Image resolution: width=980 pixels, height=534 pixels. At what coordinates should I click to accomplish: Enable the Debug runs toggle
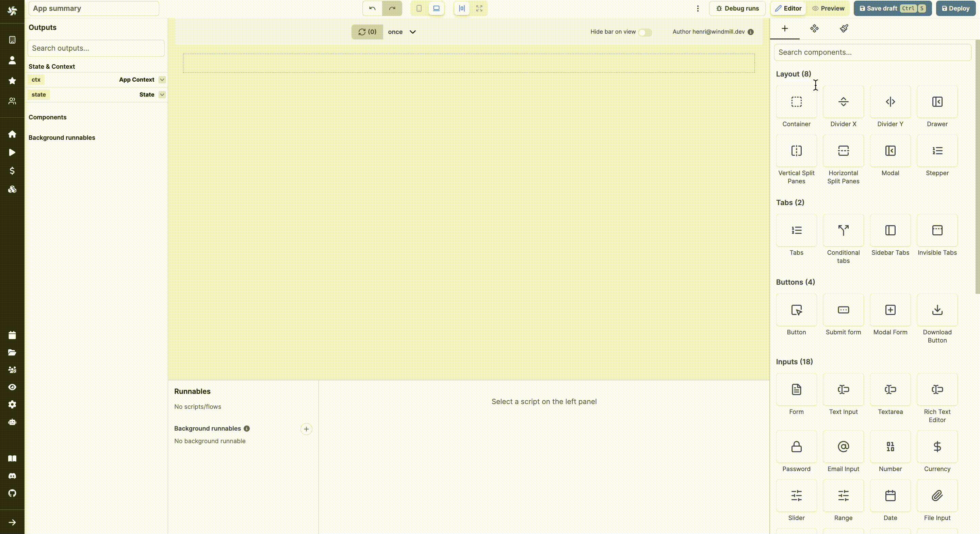pos(737,8)
